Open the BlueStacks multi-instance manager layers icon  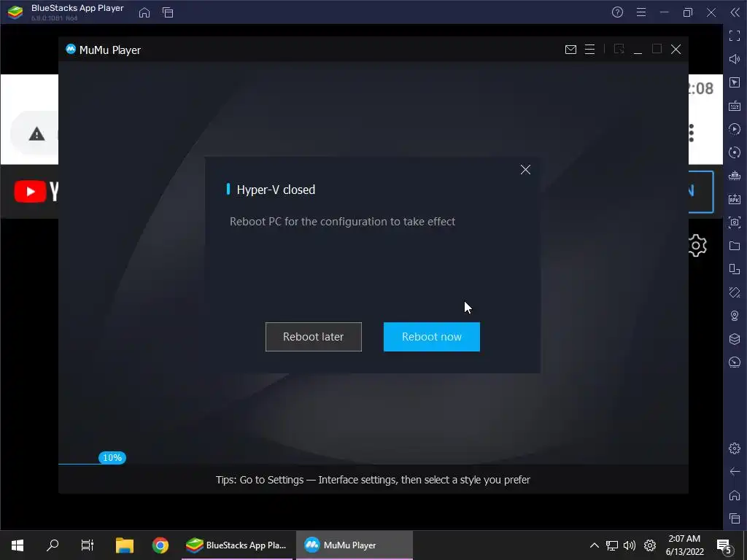(x=735, y=339)
